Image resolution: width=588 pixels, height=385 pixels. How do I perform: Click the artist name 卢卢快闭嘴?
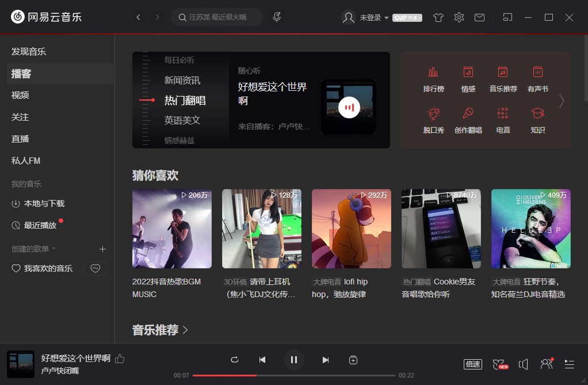point(60,371)
